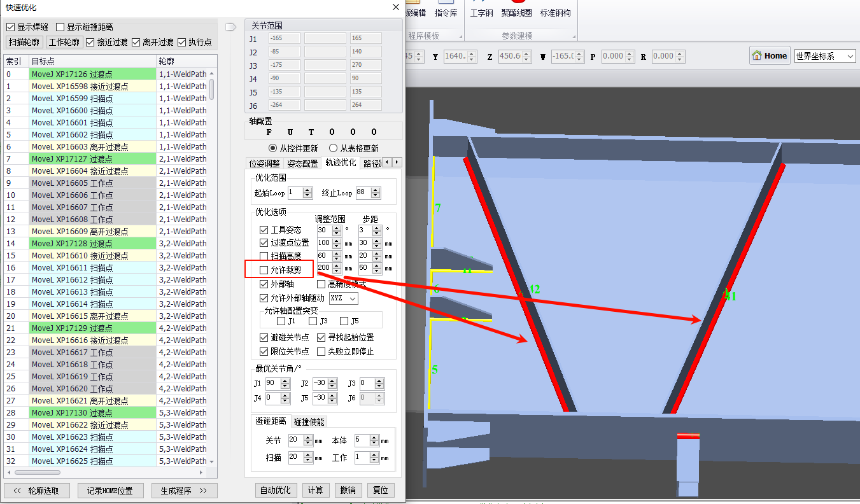Click the arrow tag icon beside 关节范围

(230, 26)
